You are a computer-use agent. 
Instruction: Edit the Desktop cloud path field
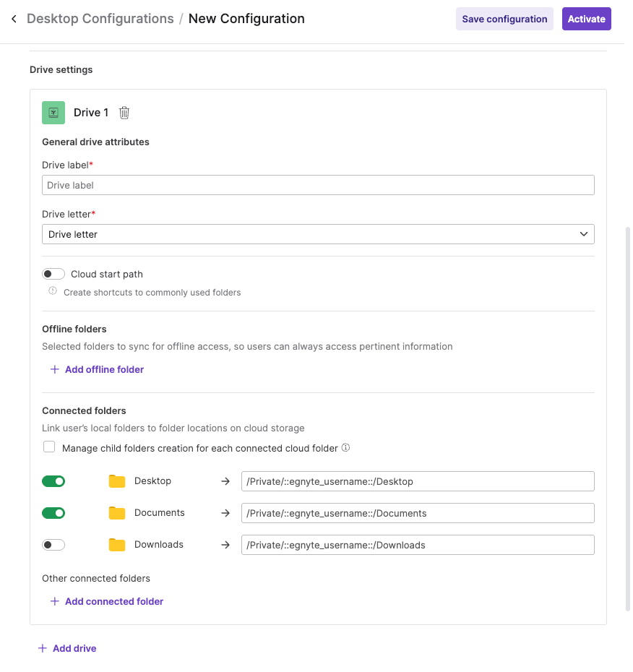418,481
